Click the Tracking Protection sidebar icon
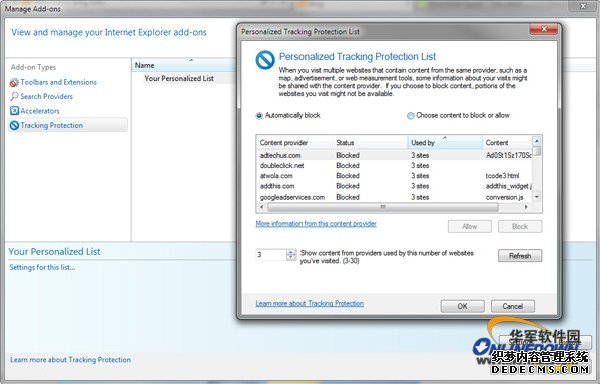This screenshot has height=384, width=600. [14, 125]
